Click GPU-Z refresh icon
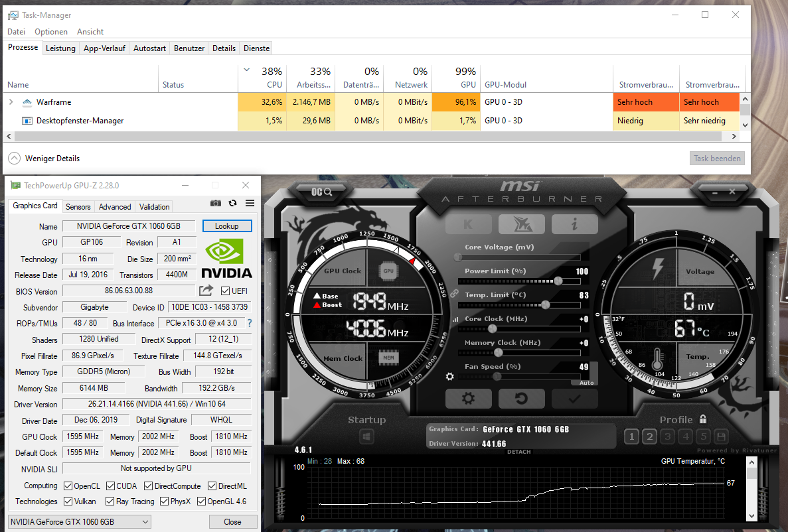 click(x=232, y=204)
